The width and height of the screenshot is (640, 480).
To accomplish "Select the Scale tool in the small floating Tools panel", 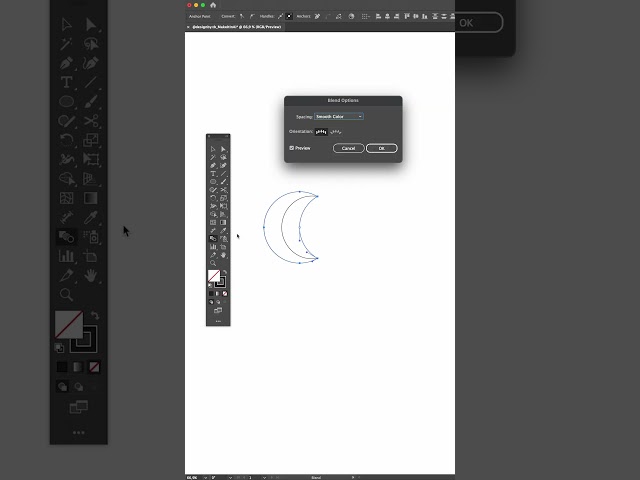I will pos(223,198).
